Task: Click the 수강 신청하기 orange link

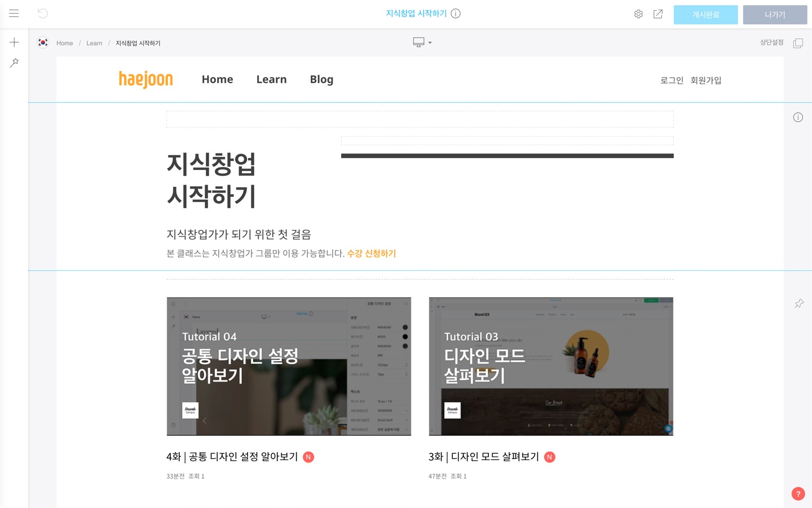Action: pos(372,253)
